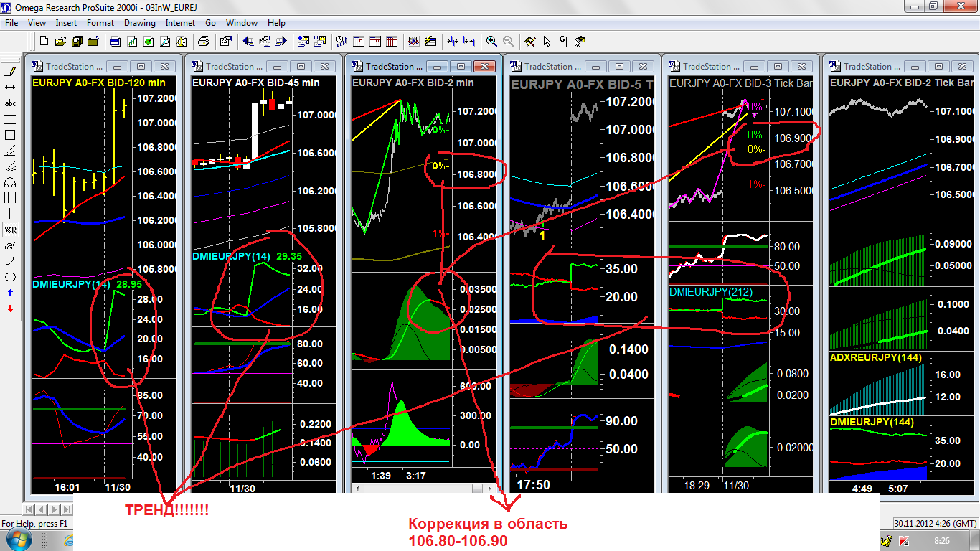The height and width of the screenshot is (551, 980).
Task: Select the horizontal double-arrow drawing tool
Action: 11,87
